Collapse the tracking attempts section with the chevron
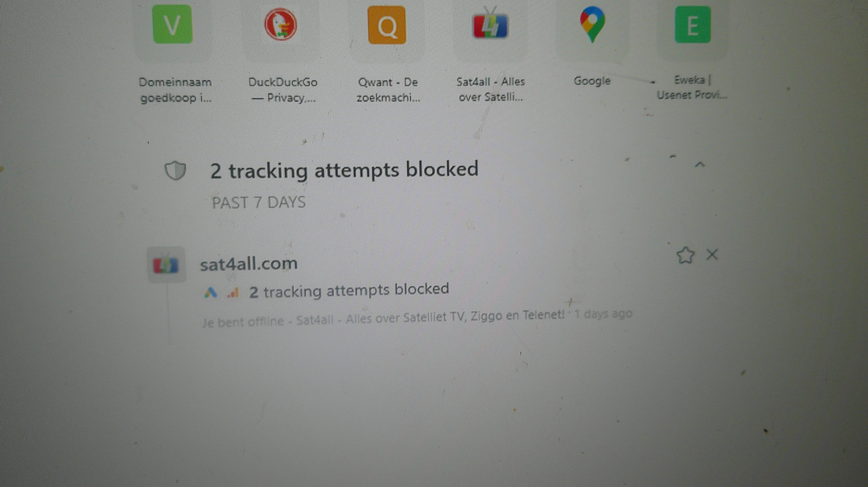868x487 pixels. [700, 165]
